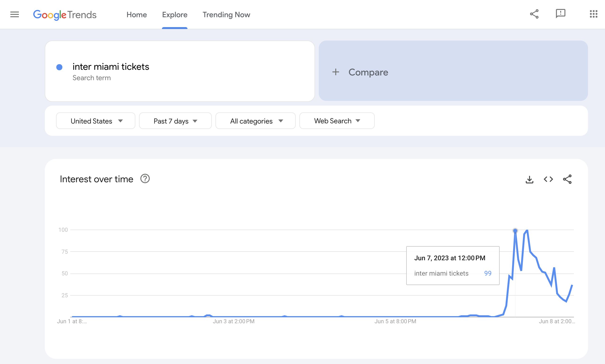Select the Explore tab in navigation
The width and height of the screenshot is (605, 364).
tap(174, 14)
